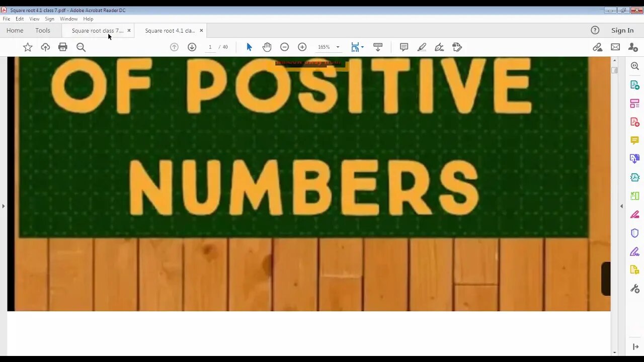Screen dimensions: 644x362
Task: Open the find text magnifier tool
Action: 81,47
